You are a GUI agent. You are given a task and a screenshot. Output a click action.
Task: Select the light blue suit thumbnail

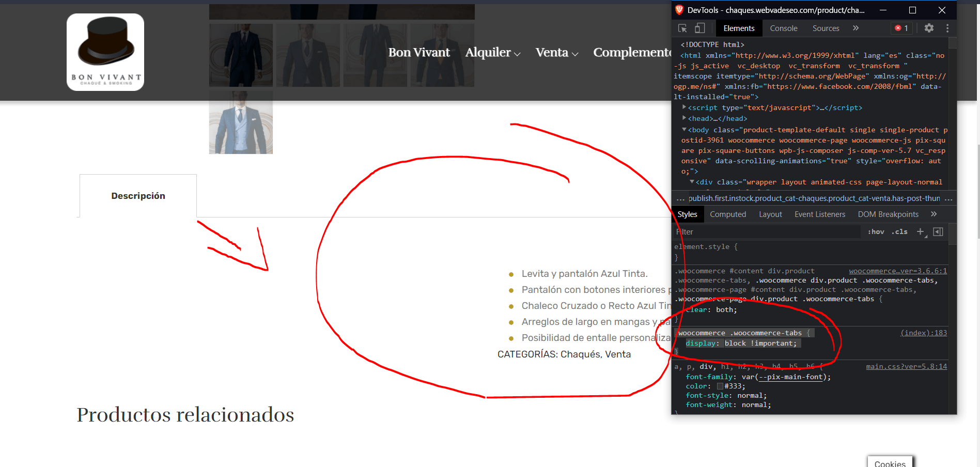click(x=241, y=122)
